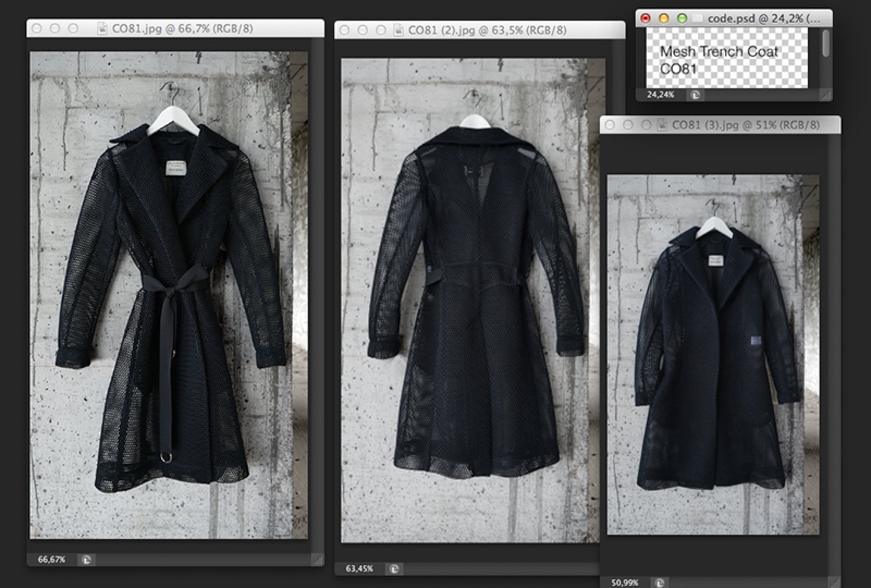Click the status bar icon in code.psd window
The image size is (871, 588).
[x=695, y=95]
